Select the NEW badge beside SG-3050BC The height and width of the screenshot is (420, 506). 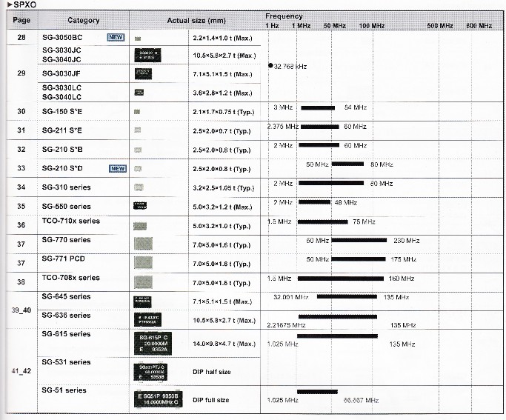click(116, 38)
